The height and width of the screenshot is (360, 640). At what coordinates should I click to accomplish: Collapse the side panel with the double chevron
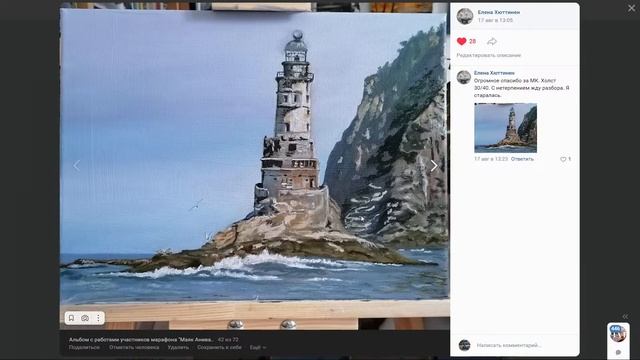(x=625, y=316)
